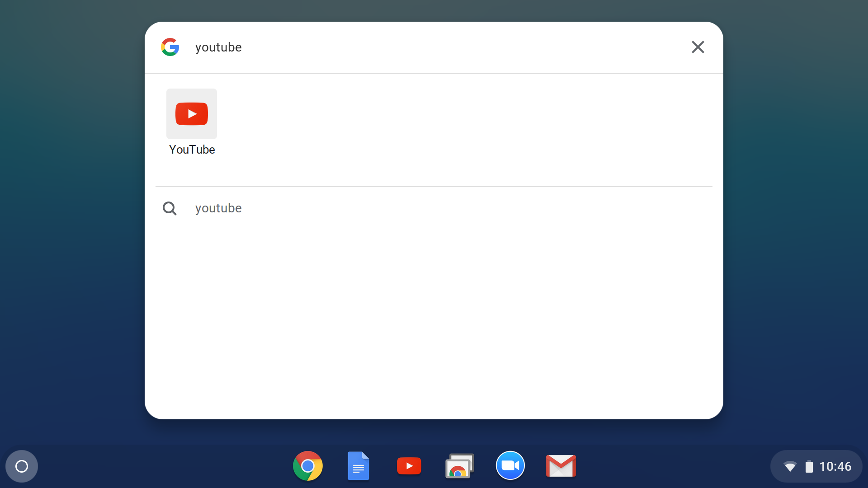The width and height of the screenshot is (868, 488).
Task: Click the battery status icon
Action: click(x=809, y=466)
